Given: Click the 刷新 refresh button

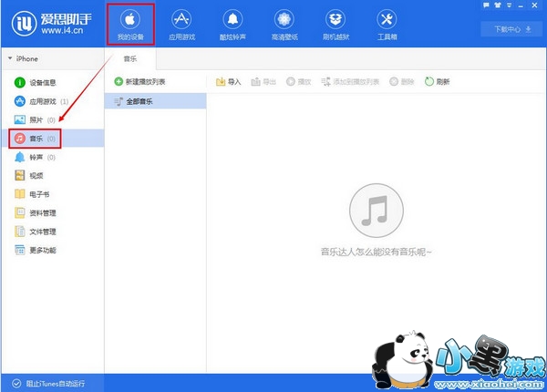Looking at the screenshot, I should 438,82.
